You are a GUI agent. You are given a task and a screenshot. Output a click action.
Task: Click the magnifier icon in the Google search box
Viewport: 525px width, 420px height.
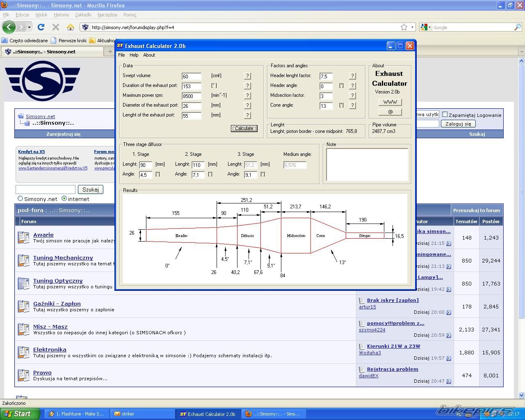coord(518,27)
